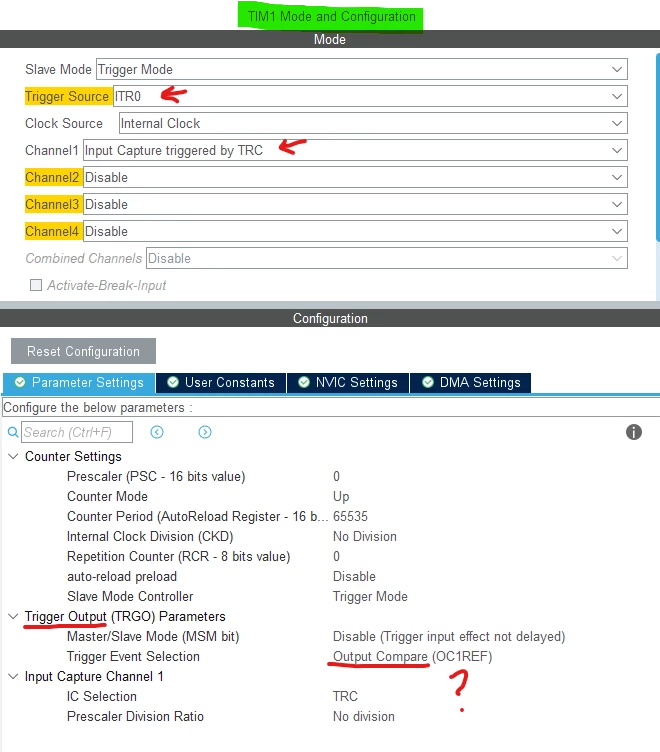Collapse Trigger Output (TRGO) Parameters section
This screenshot has height=752, width=660.
(x=13, y=616)
